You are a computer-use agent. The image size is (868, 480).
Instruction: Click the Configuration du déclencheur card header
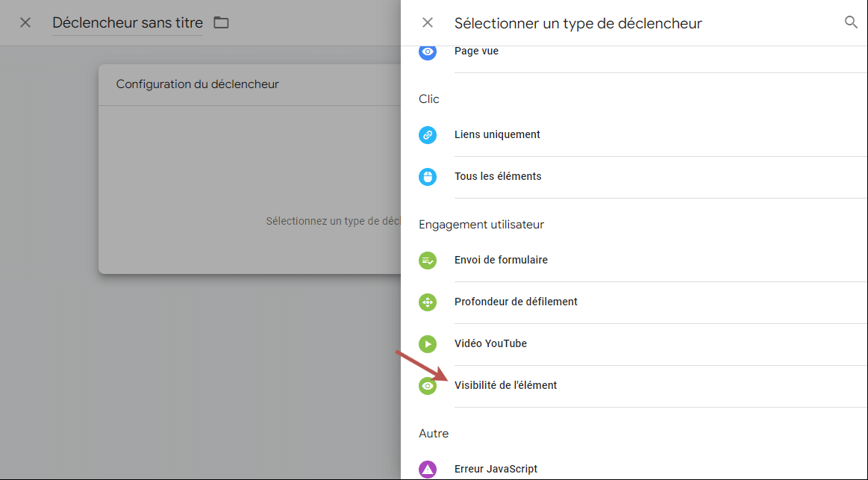[x=197, y=84]
